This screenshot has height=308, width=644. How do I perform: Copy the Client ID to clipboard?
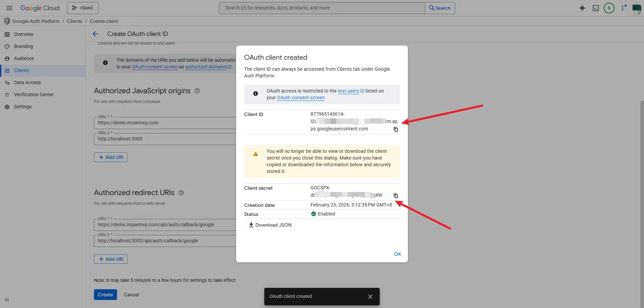[396, 129]
